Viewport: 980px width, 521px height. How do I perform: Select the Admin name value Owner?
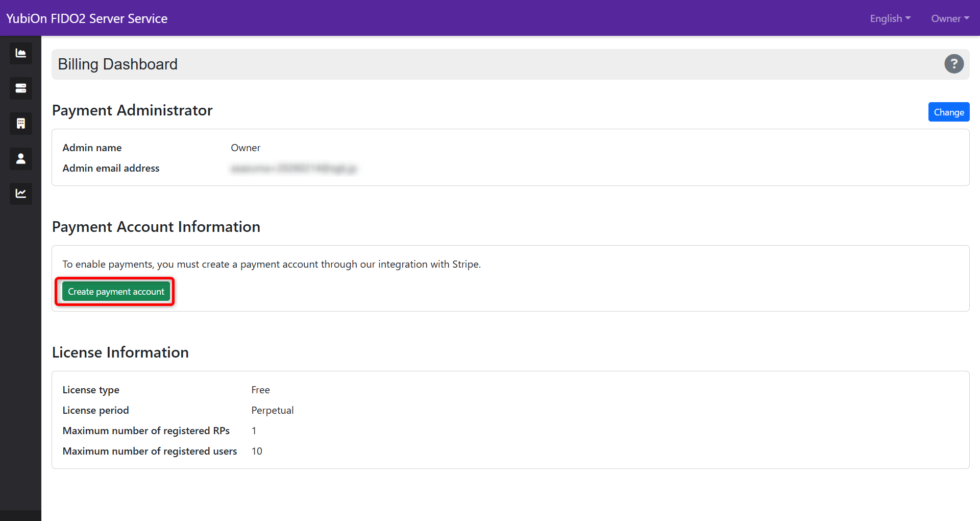(x=246, y=148)
